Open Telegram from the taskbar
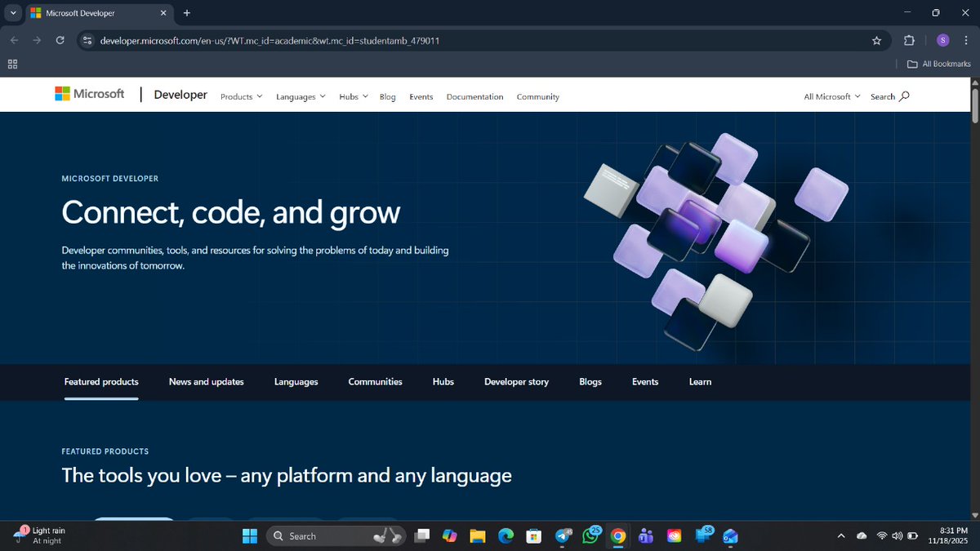 coord(562,535)
